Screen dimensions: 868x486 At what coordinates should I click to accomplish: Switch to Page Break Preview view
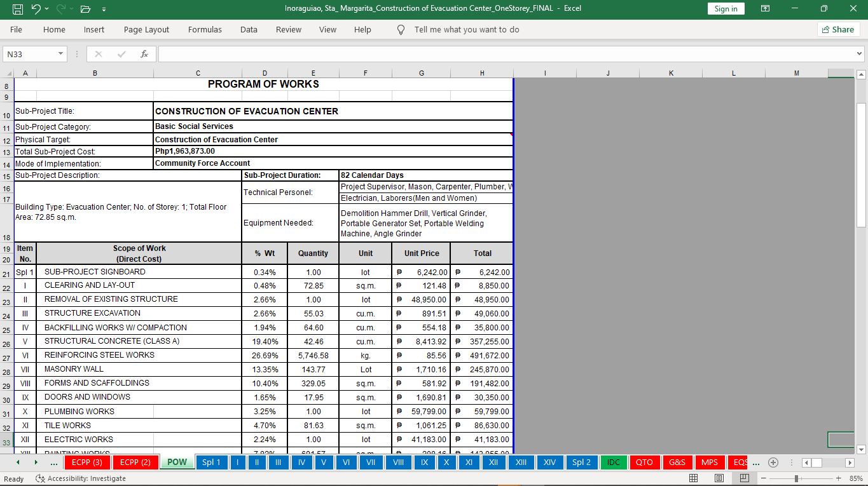(744, 478)
